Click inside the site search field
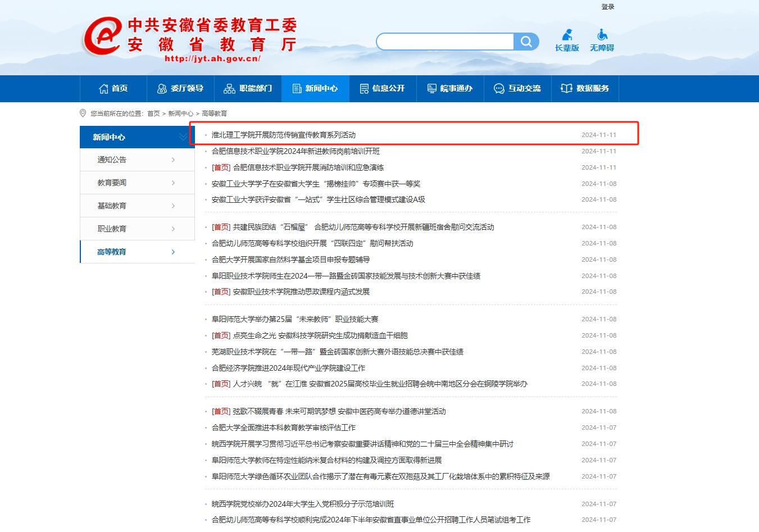 coord(445,42)
